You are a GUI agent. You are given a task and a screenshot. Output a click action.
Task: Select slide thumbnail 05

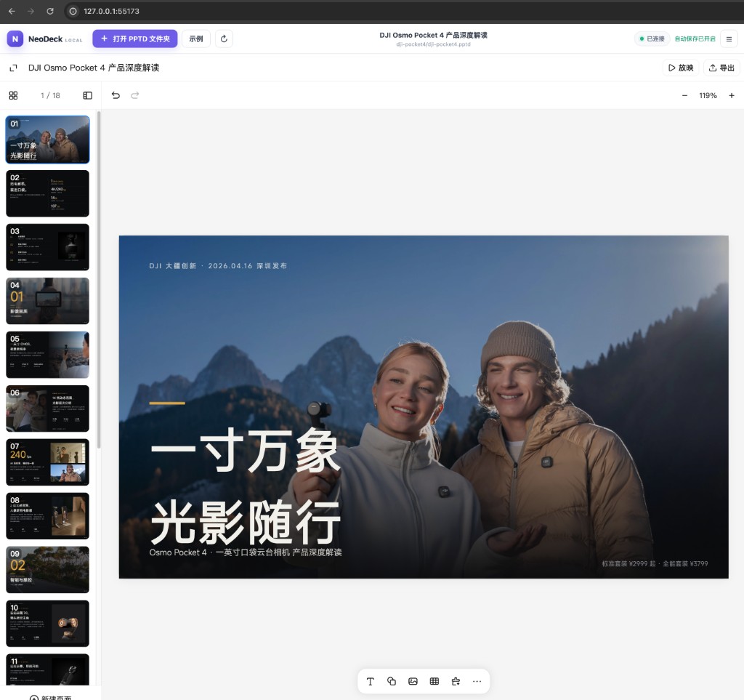[x=47, y=355]
